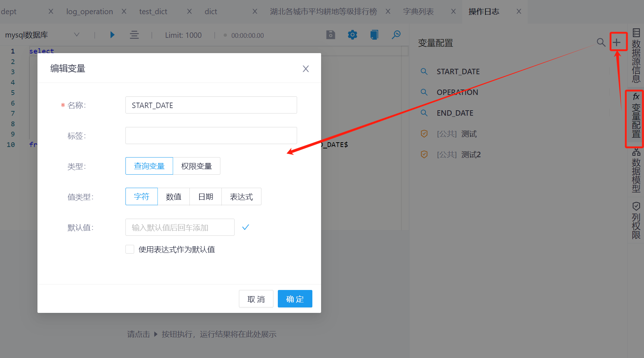Select START_DATE in variable list
The width and height of the screenshot is (644, 358).
[x=458, y=72]
